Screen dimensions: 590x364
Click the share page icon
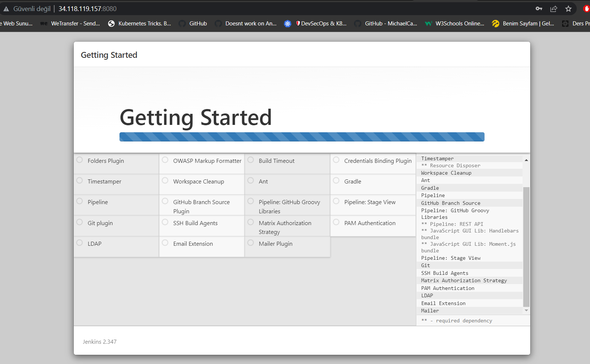tap(553, 8)
